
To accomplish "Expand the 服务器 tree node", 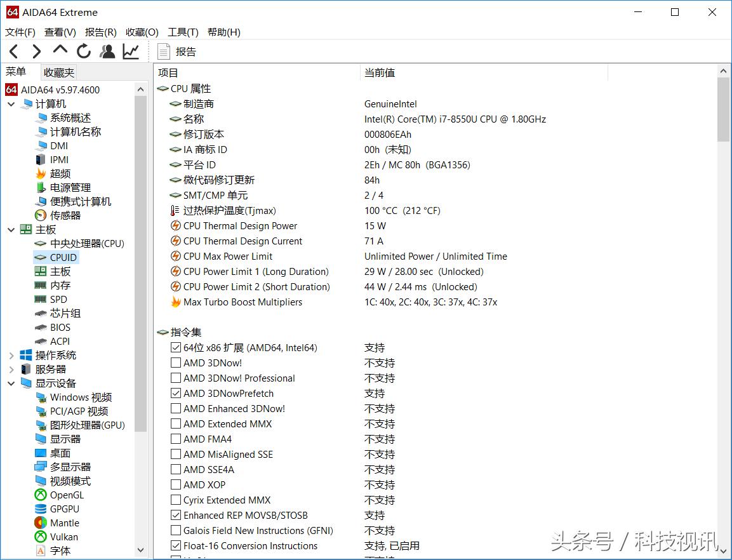I will pyautogui.click(x=11, y=369).
